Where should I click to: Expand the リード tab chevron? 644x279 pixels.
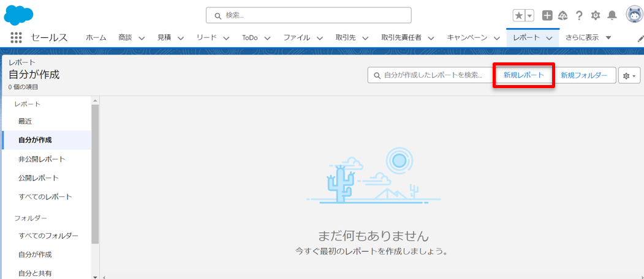226,38
